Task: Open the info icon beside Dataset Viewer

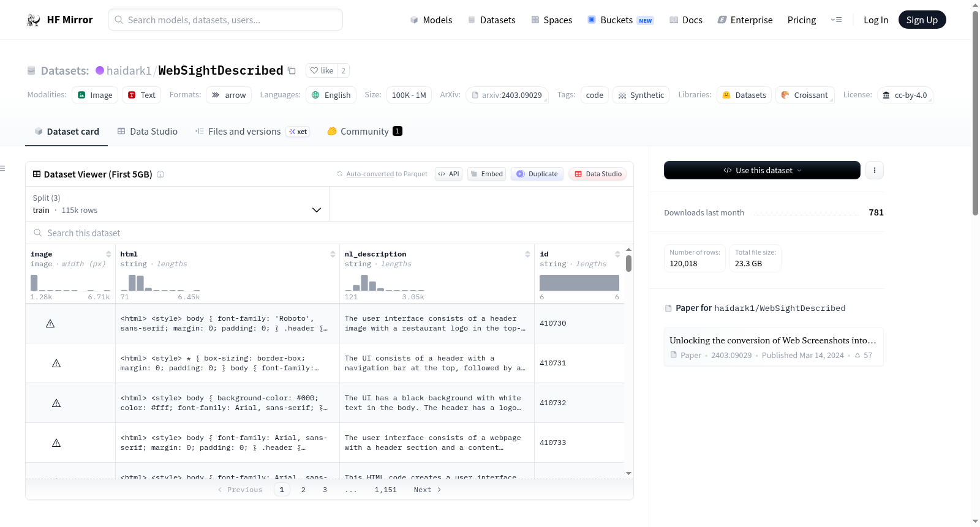Action: pyautogui.click(x=160, y=174)
